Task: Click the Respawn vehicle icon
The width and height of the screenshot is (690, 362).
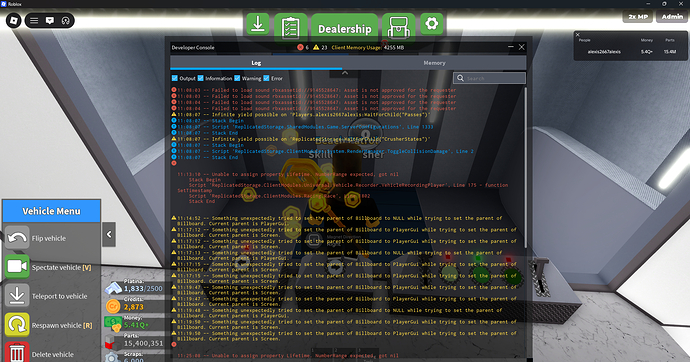Action: tap(17, 325)
